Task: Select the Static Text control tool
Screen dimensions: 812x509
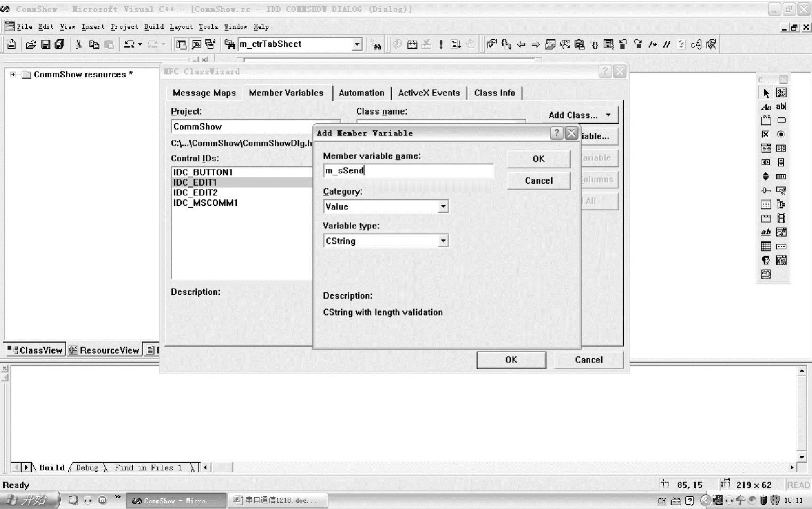Action: pos(766,107)
